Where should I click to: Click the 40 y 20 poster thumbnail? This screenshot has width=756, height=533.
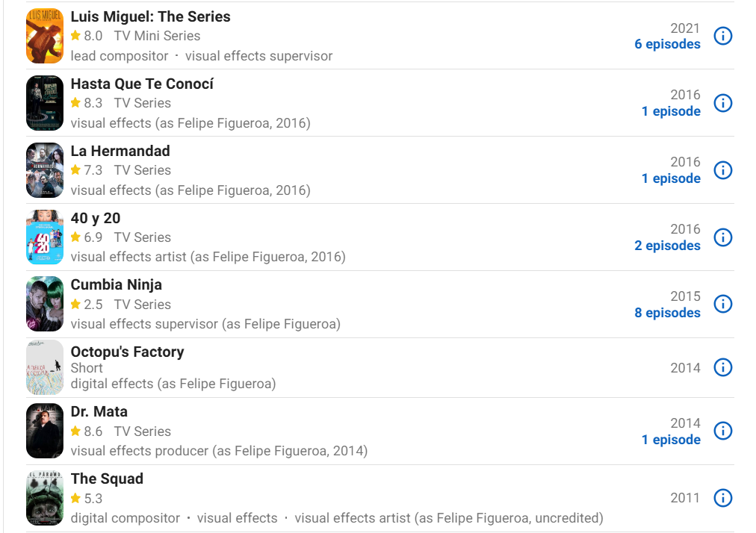pos(45,237)
